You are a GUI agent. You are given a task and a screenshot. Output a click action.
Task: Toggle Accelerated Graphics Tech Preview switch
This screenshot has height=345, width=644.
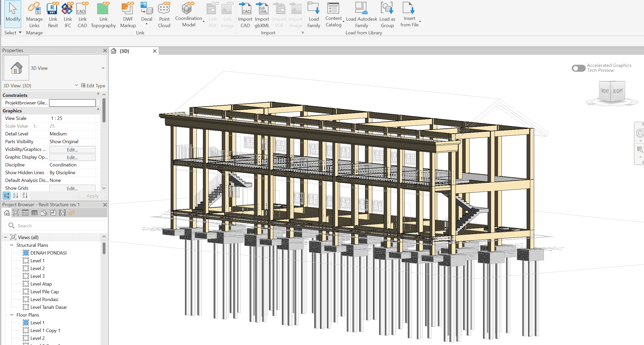(x=578, y=68)
